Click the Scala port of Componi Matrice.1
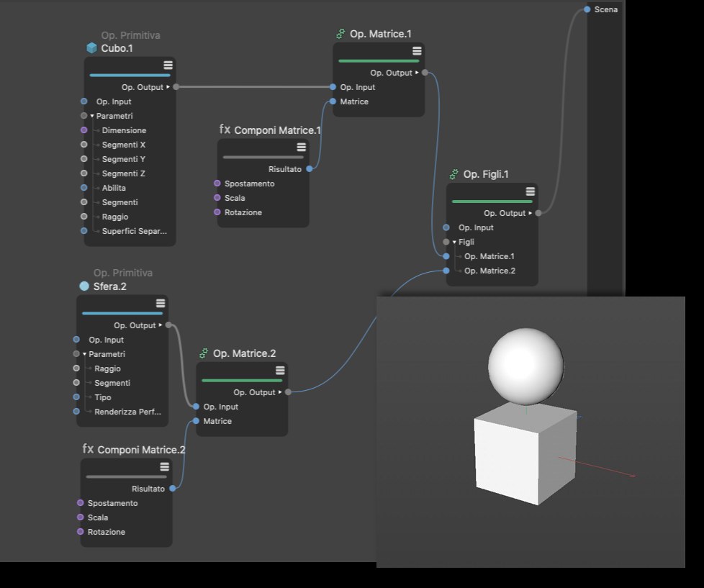 217,197
